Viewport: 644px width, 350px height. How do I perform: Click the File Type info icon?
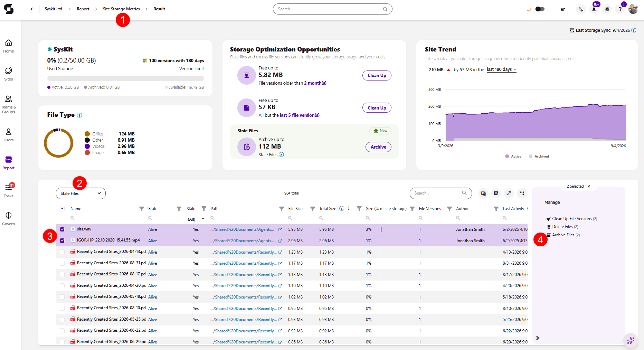click(79, 115)
